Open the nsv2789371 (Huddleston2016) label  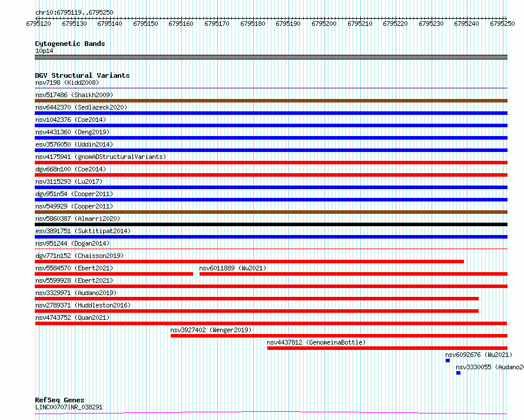coord(83,305)
